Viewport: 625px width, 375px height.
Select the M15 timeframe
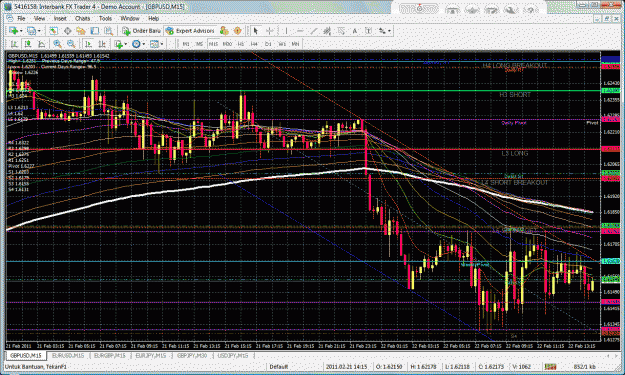tap(213, 44)
